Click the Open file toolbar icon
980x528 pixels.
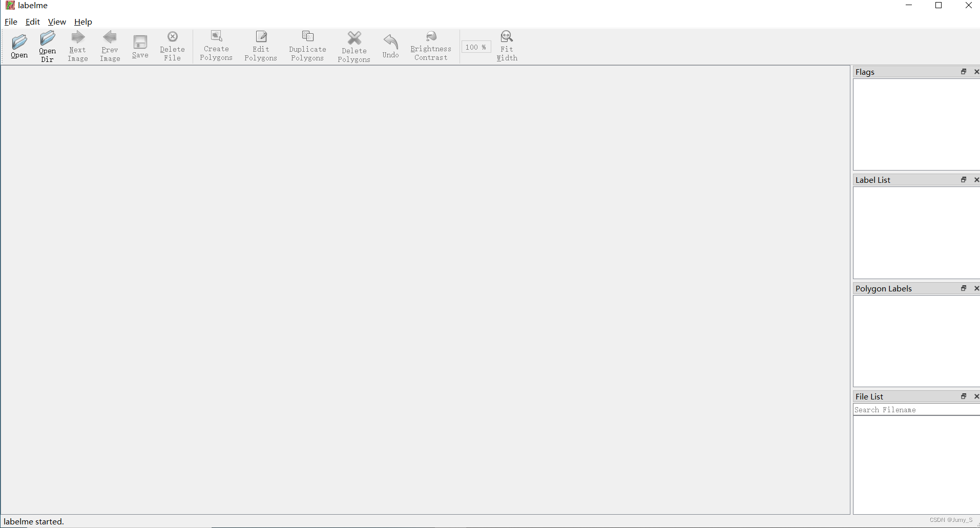(19, 46)
